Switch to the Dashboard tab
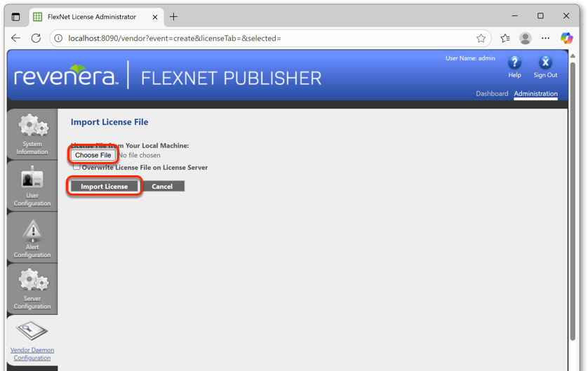Image resolution: width=588 pixels, height=371 pixels. coord(492,94)
